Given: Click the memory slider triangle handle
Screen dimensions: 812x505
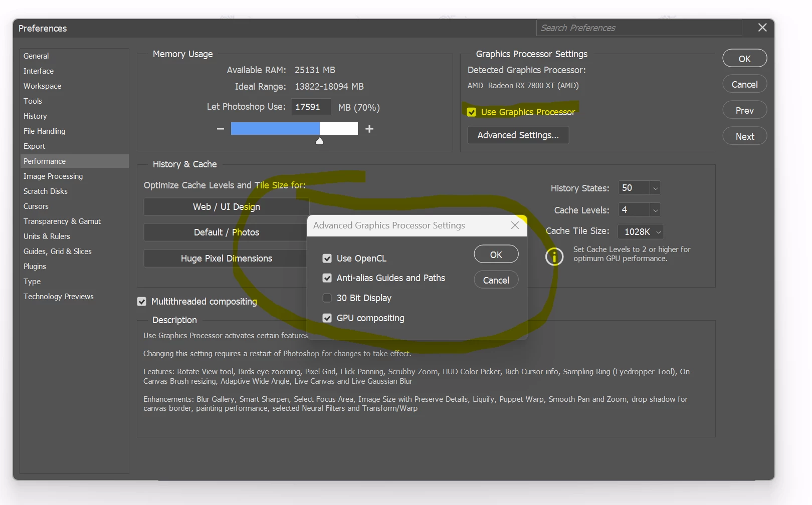Looking at the screenshot, I should pos(320,141).
